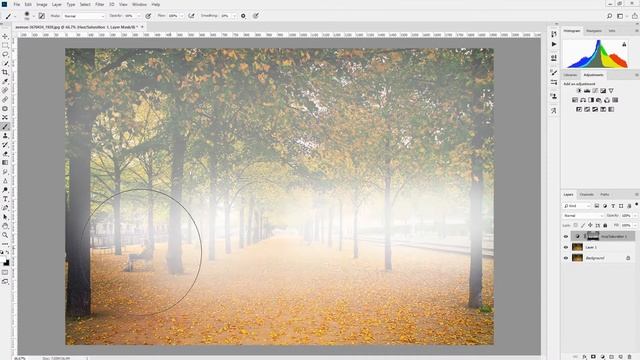
Task: Add a Black & White adjustment
Action: coord(591,100)
